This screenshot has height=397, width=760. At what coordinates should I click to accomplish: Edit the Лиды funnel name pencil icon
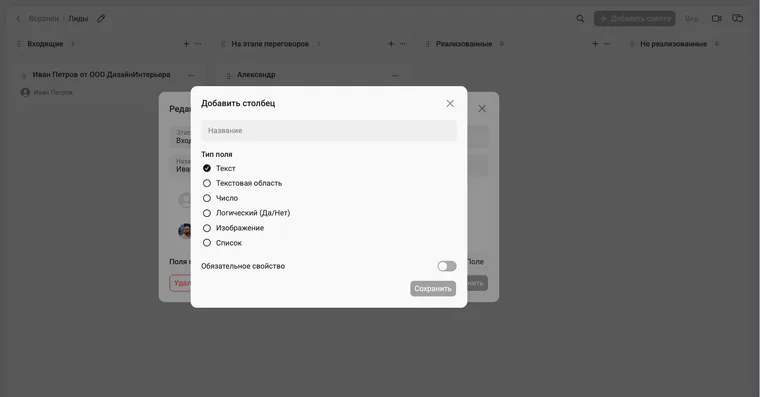[x=101, y=18]
